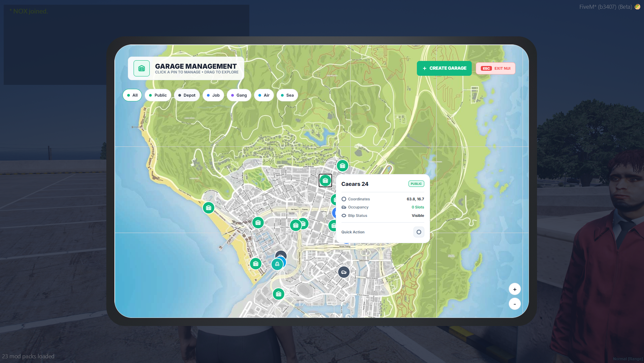Click the '23 mod packs loaded' status text
The height and width of the screenshot is (363, 644).
click(28, 356)
